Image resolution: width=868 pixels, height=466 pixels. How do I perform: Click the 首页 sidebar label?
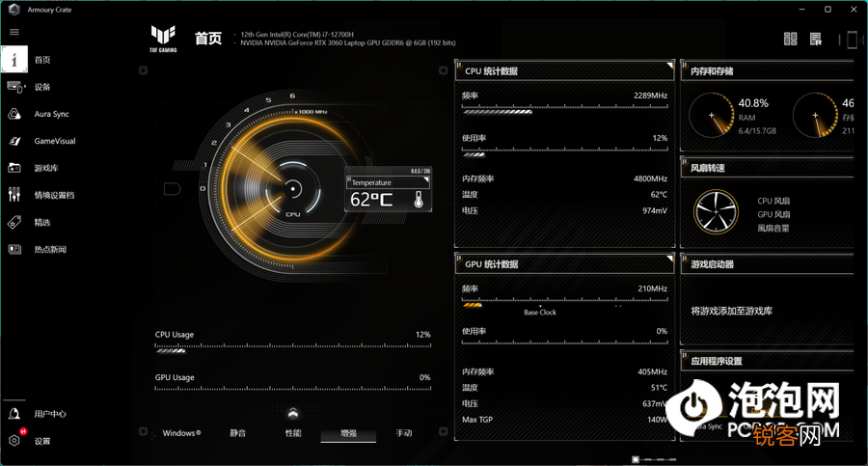[42, 60]
